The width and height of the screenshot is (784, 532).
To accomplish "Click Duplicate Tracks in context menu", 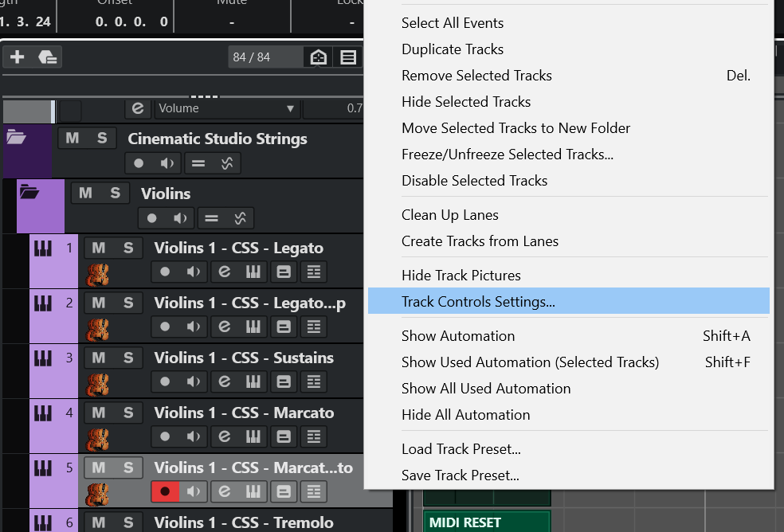I will coord(453,49).
